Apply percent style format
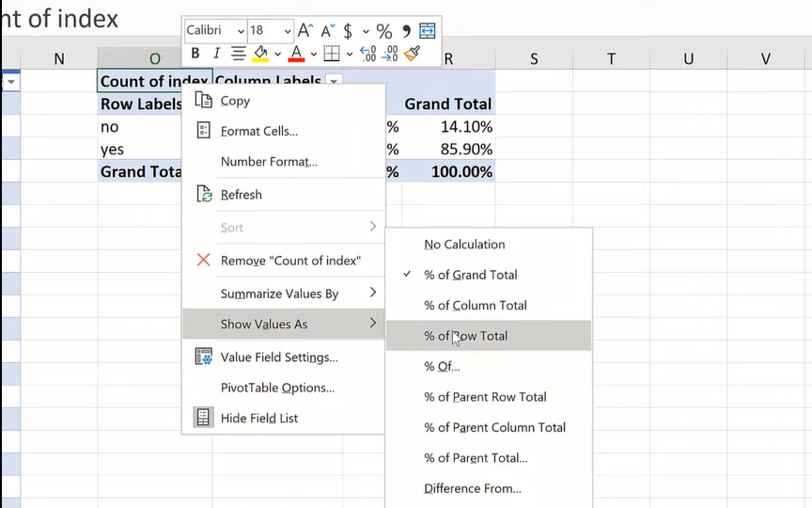The width and height of the screenshot is (812, 508). tap(384, 31)
